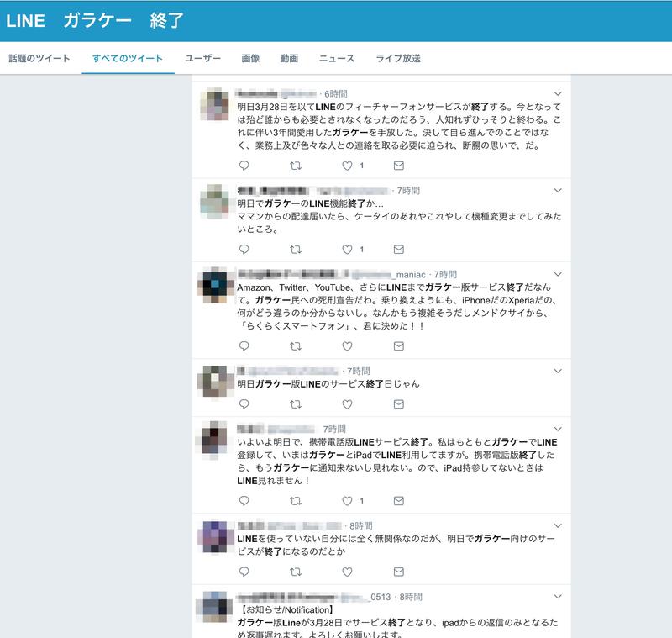The image size is (672, 638).
Task: Reply to LINEを使っていない自分 tweet
Action: click(244, 572)
